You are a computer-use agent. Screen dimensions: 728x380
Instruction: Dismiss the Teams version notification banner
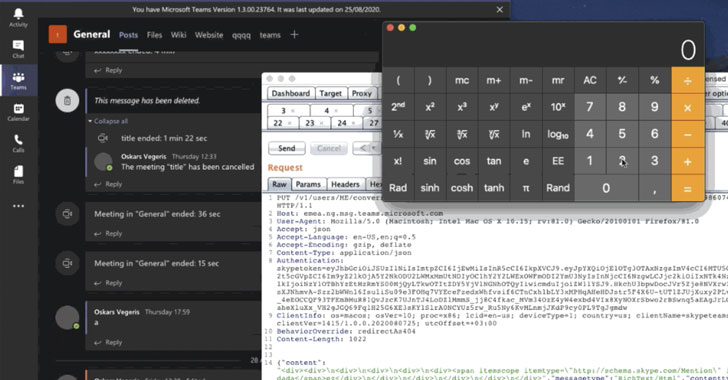pos(500,9)
